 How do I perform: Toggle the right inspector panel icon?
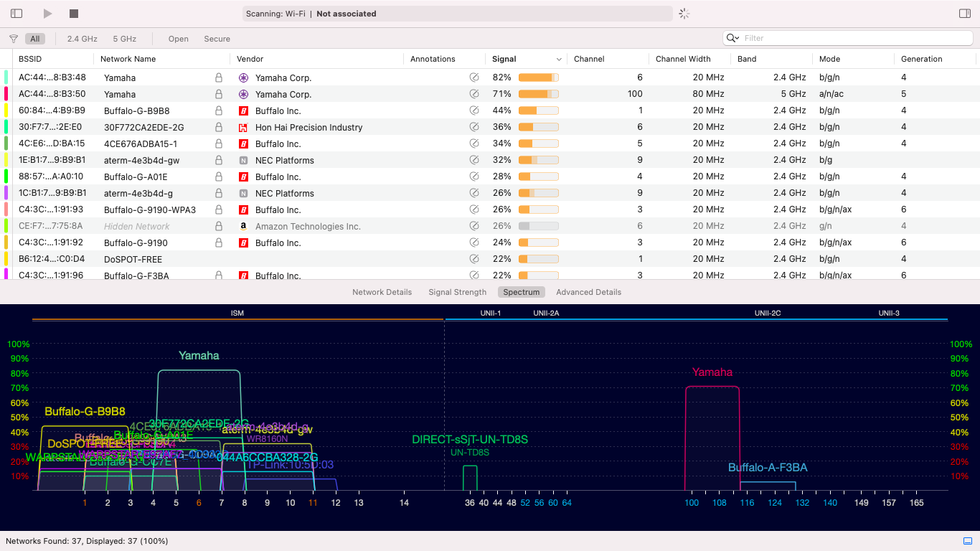(964, 14)
